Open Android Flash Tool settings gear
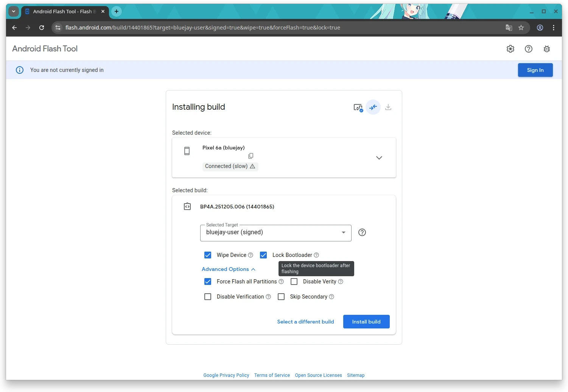This screenshot has height=392, width=568. pos(510,49)
